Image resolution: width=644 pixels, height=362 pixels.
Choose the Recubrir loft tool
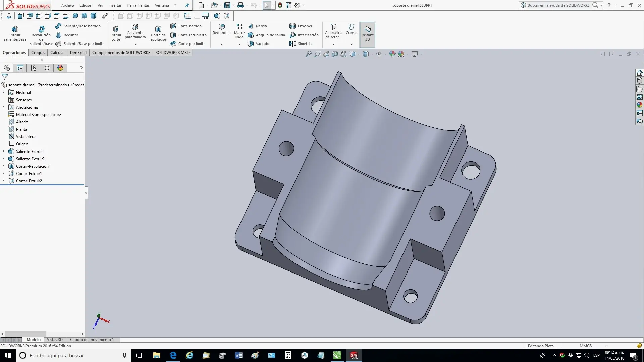tap(67, 35)
